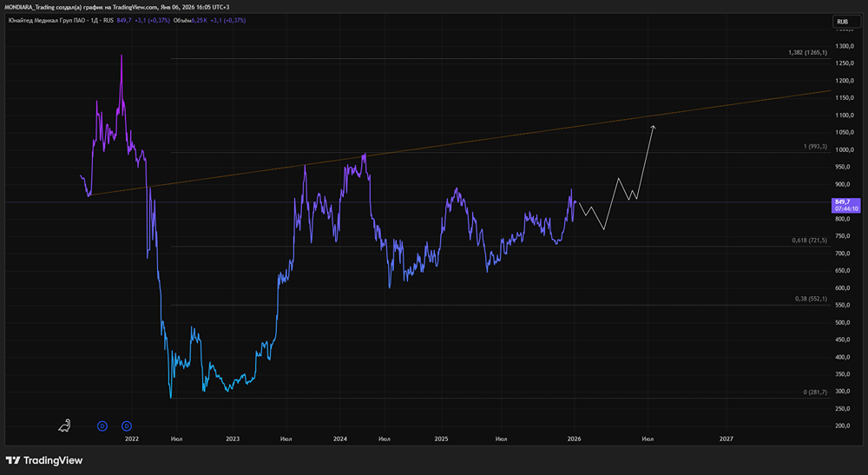Click the 849,7 last price in the legend
The image size is (868, 475).
click(124, 21)
